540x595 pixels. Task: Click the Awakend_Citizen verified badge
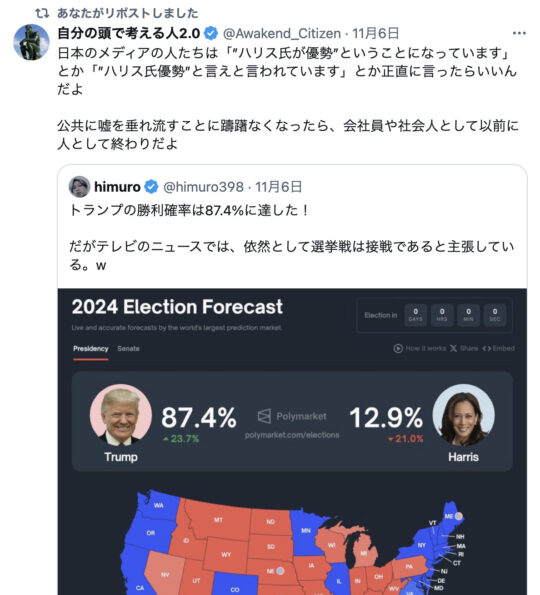point(211,33)
